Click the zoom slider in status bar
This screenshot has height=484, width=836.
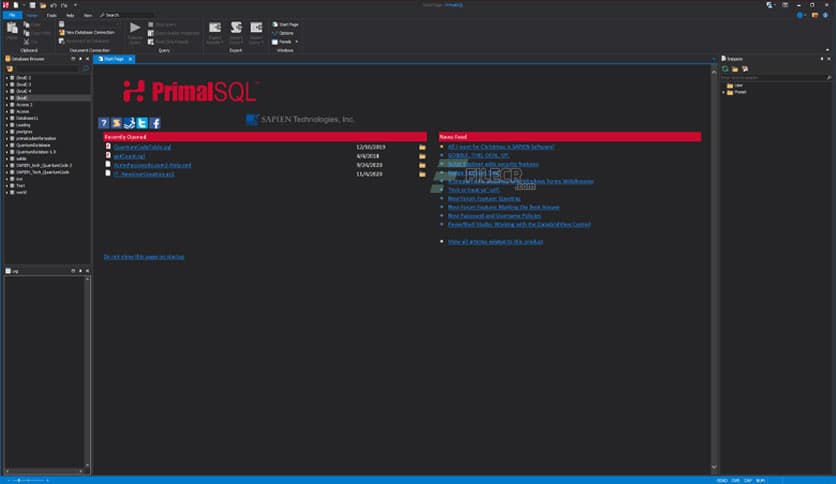point(28,480)
